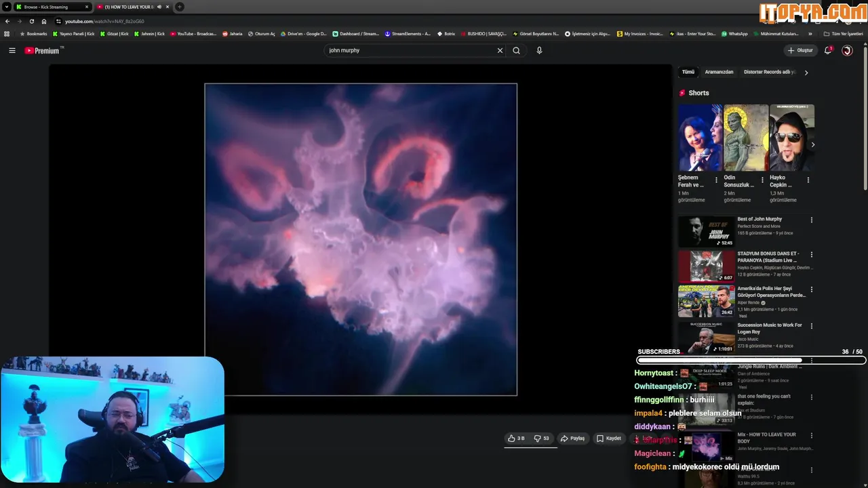Start voice search with microphone icon
This screenshot has height=488, width=868.
(x=539, y=50)
